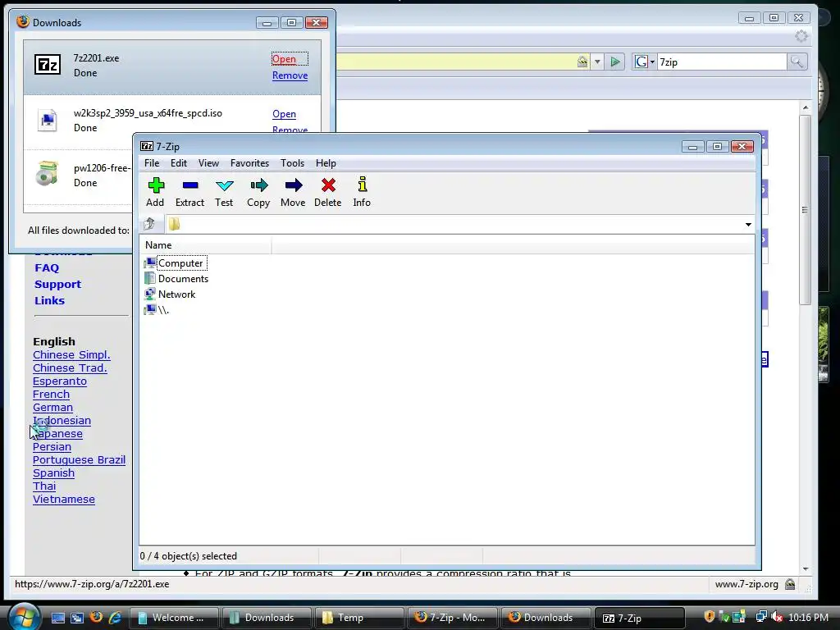Switch to the Welcome taskbar button

(175, 618)
